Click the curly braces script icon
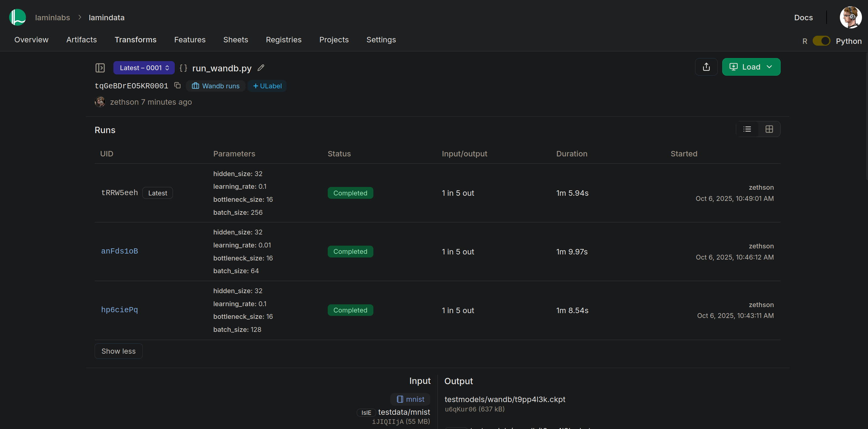Image resolution: width=868 pixels, height=429 pixels. [x=183, y=68]
